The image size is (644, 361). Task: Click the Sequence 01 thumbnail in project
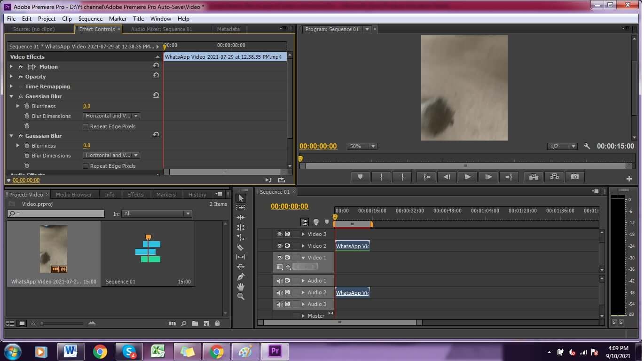tap(148, 249)
